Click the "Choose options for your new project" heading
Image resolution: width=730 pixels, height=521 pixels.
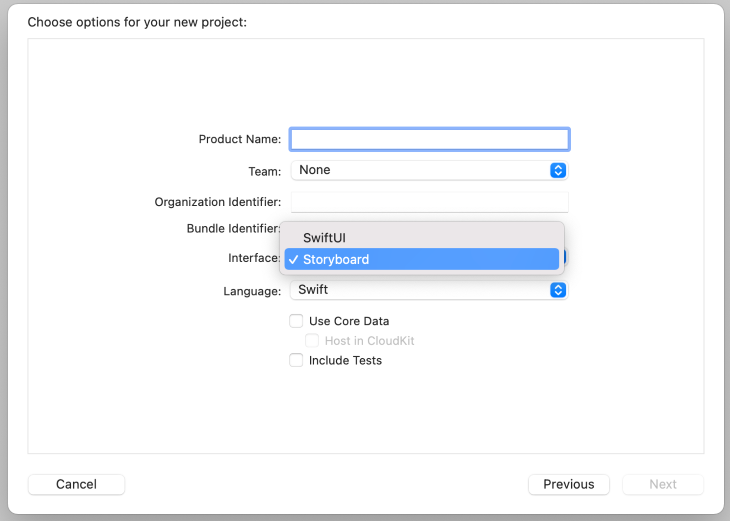[137, 21]
